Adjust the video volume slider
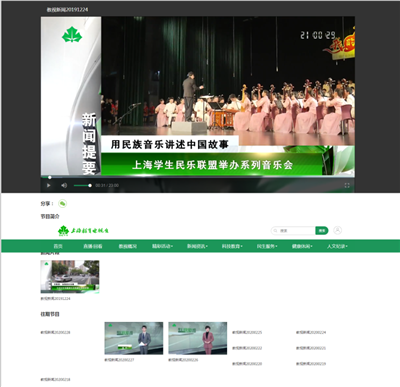 [82, 185]
